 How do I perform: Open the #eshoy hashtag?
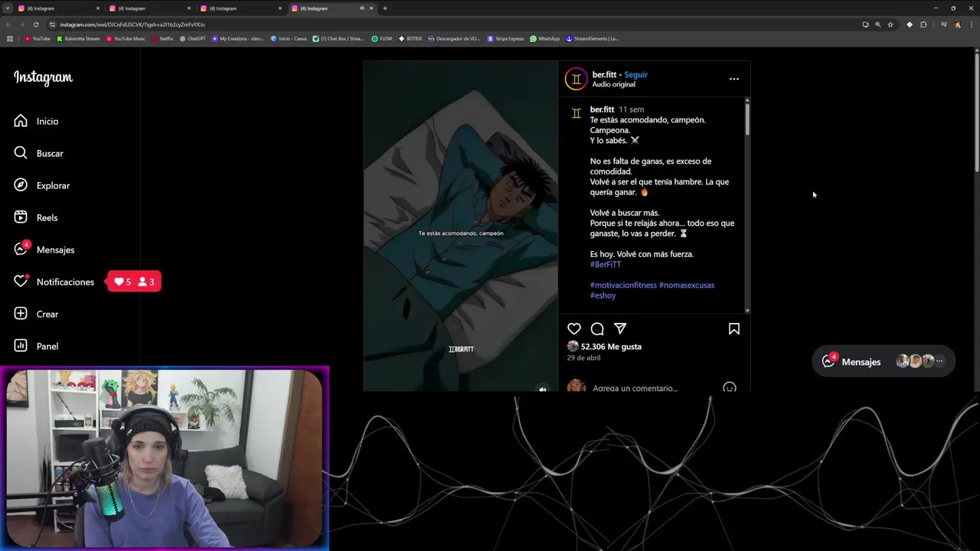click(603, 295)
